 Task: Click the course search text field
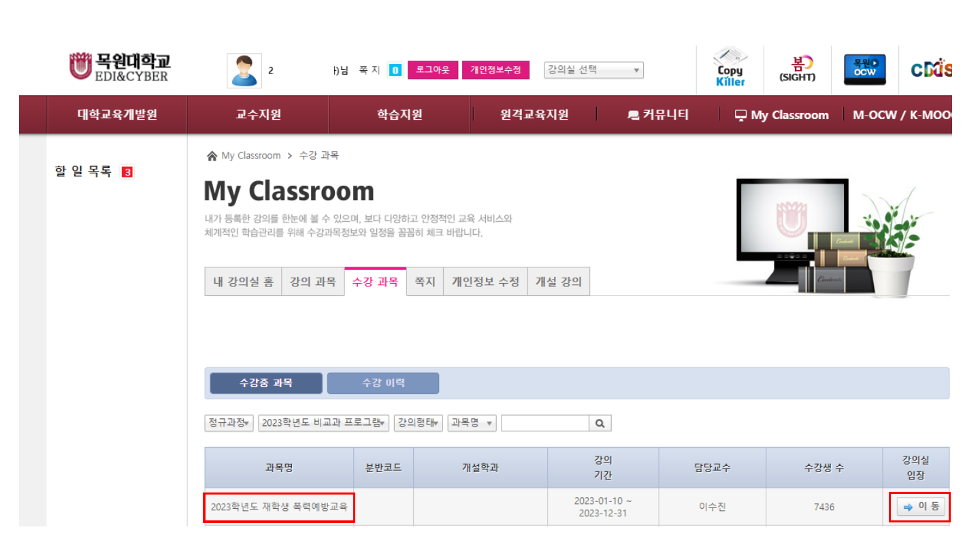point(545,423)
